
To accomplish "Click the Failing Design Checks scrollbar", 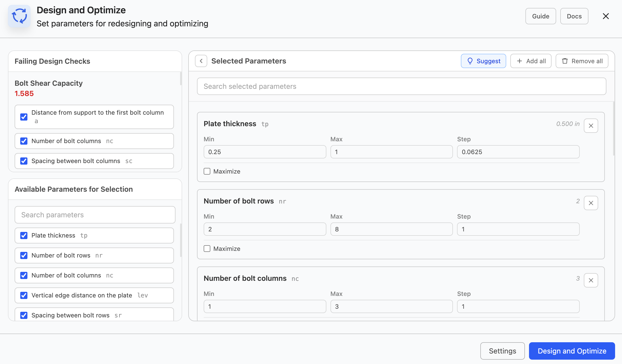I will (181, 79).
